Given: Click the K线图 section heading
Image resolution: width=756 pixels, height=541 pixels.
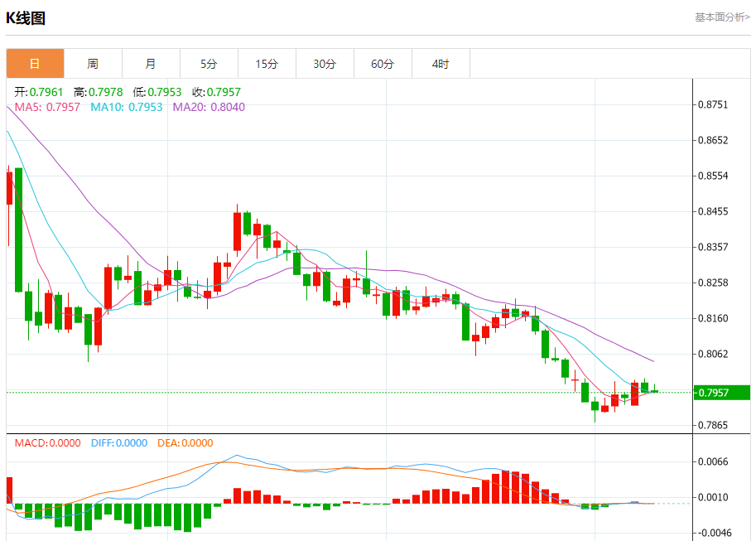Looking at the screenshot, I should 26,18.
